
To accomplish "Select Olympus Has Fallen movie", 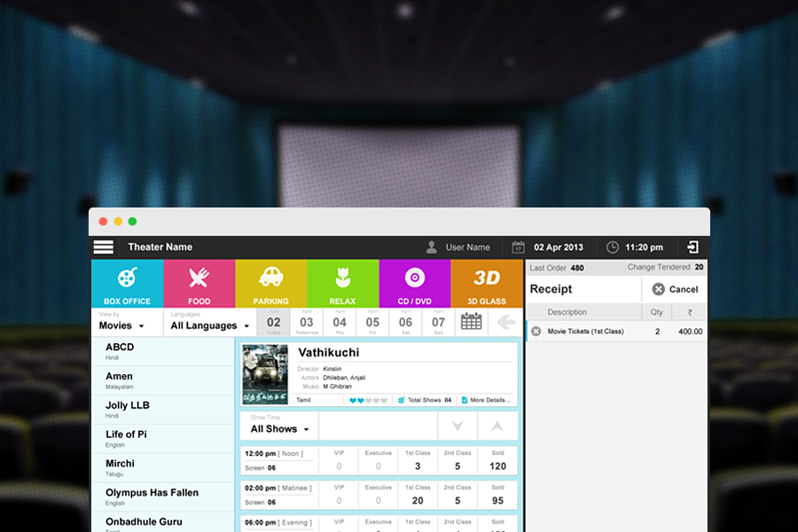I will (x=163, y=497).
